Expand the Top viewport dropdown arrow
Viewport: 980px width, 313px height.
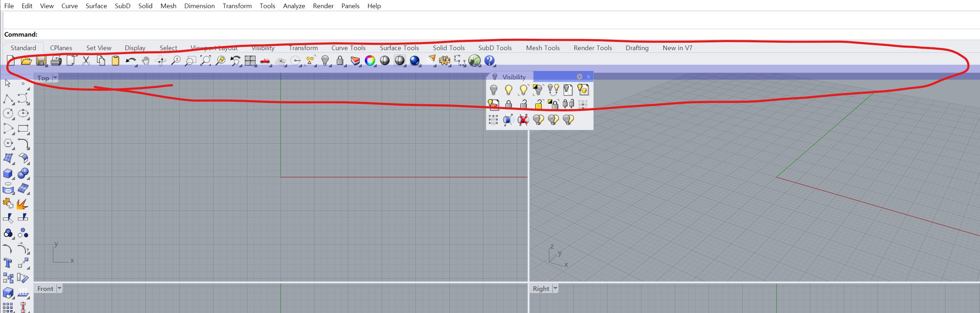coord(55,78)
